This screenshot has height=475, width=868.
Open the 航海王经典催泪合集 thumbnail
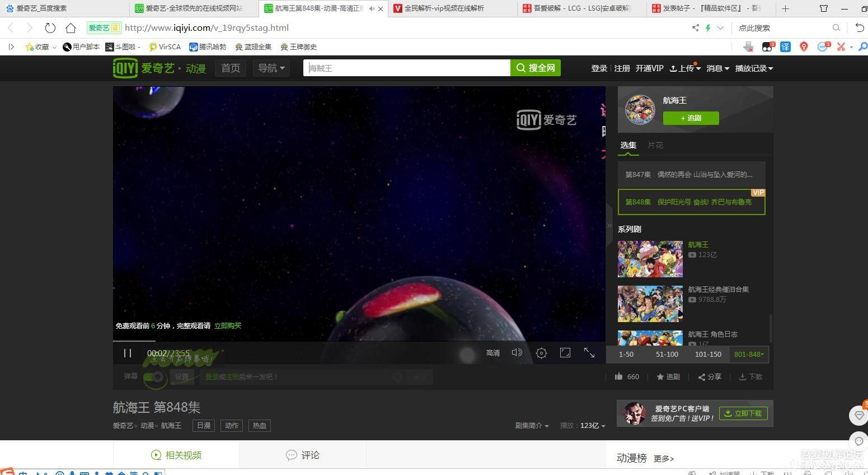click(650, 304)
